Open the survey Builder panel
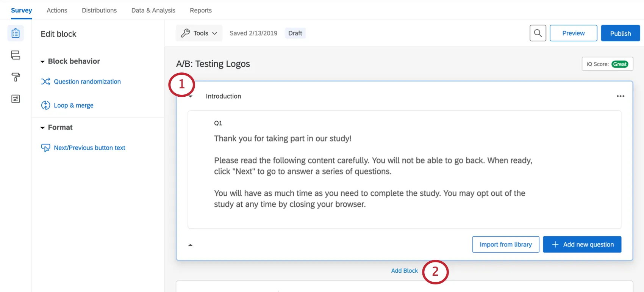 coord(15,33)
